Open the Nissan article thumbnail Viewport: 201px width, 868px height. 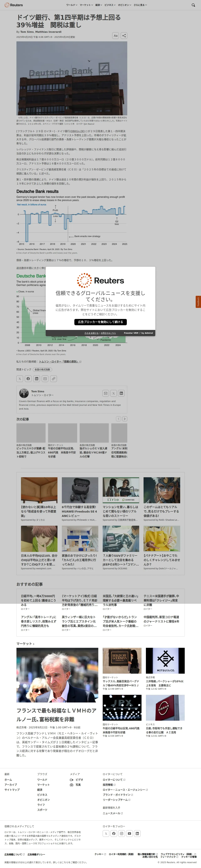click(x=165, y=708)
